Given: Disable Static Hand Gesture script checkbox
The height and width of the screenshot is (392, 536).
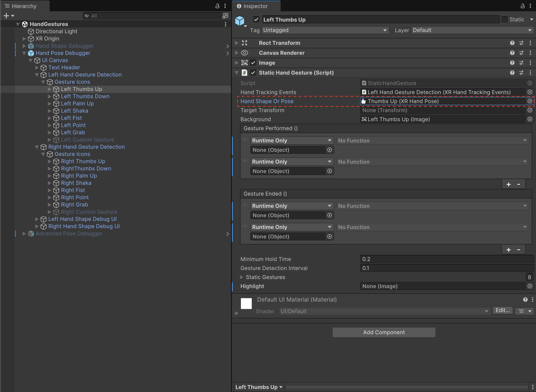Looking at the screenshot, I should point(253,73).
